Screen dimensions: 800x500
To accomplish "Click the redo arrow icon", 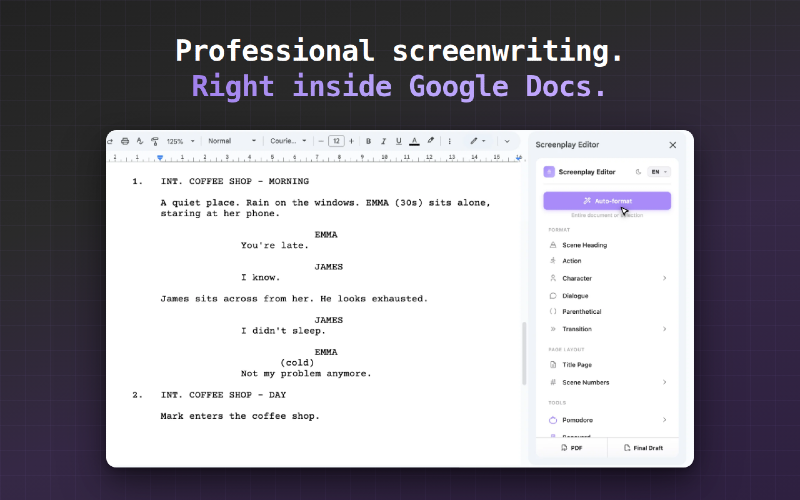I will [x=110, y=141].
